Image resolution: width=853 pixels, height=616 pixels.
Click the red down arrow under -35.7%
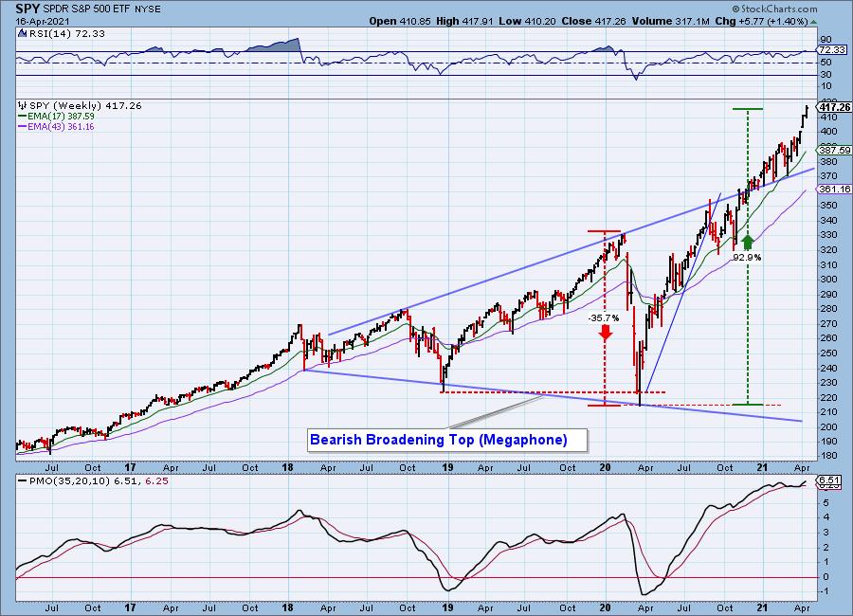click(605, 333)
